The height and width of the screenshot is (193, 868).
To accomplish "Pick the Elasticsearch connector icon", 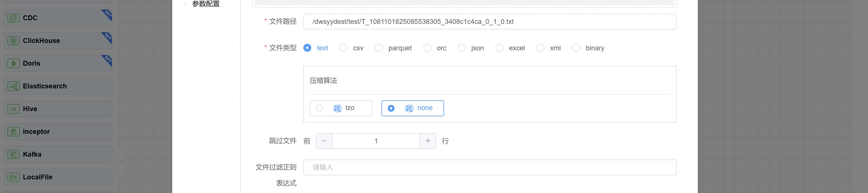I will coord(13,86).
